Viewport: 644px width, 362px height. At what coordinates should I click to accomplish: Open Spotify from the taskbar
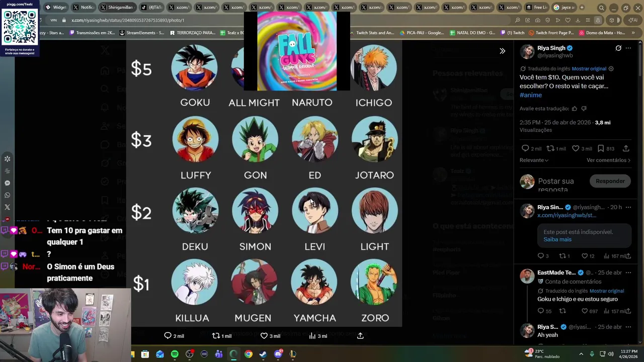pyautogui.click(x=175, y=354)
